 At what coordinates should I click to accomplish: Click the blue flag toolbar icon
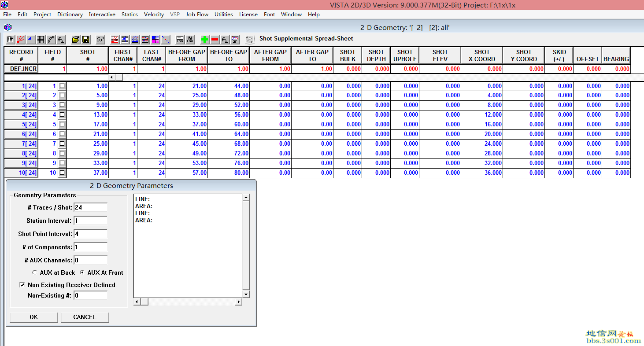30,40
